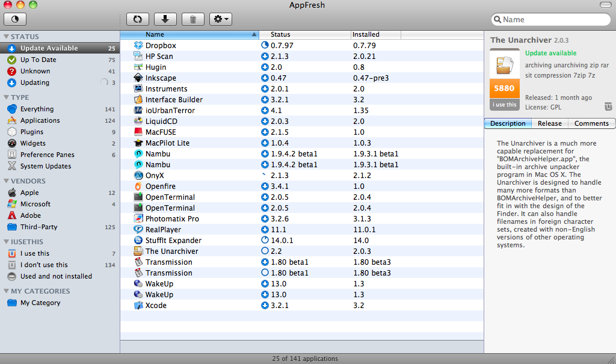Click The Unarchiver icon in the list
616x364 pixels.
pyautogui.click(x=138, y=251)
